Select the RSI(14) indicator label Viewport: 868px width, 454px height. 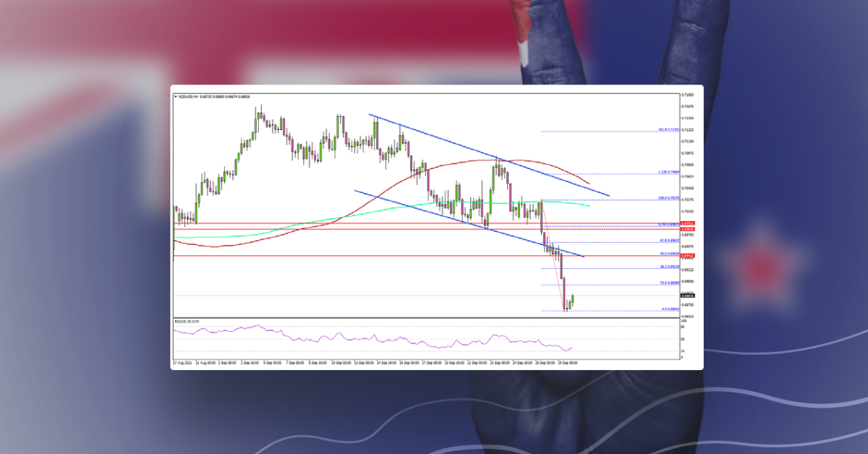click(184, 320)
